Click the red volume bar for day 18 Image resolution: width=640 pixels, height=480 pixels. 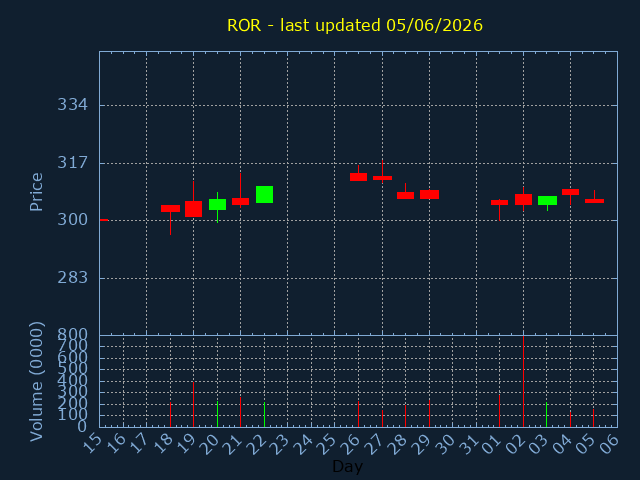coord(170,415)
